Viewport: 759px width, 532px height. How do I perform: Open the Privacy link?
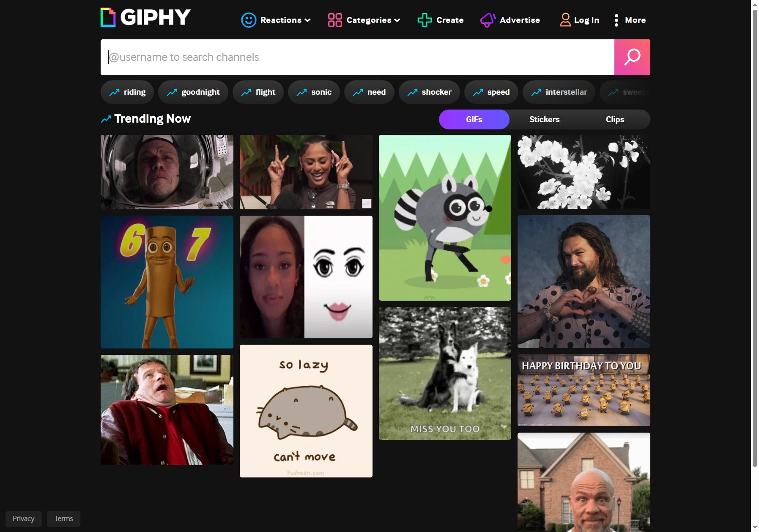click(23, 518)
